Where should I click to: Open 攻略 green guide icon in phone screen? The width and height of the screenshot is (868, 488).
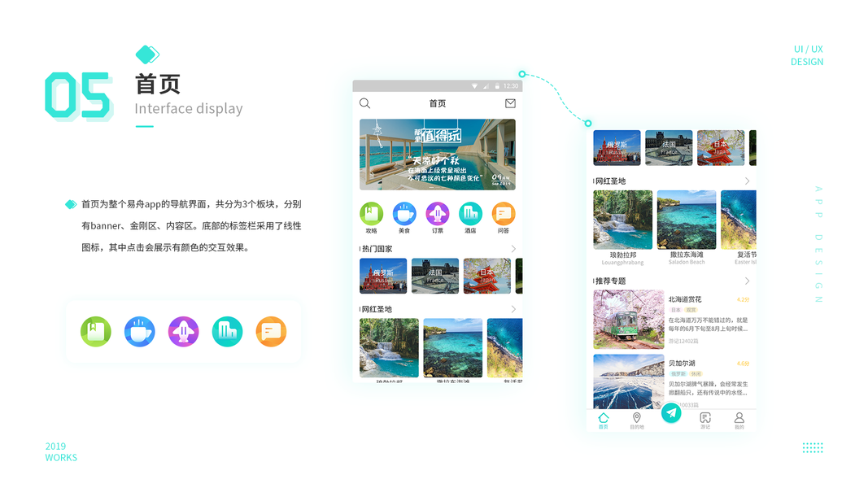pyautogui.click(x=372, y=214)
